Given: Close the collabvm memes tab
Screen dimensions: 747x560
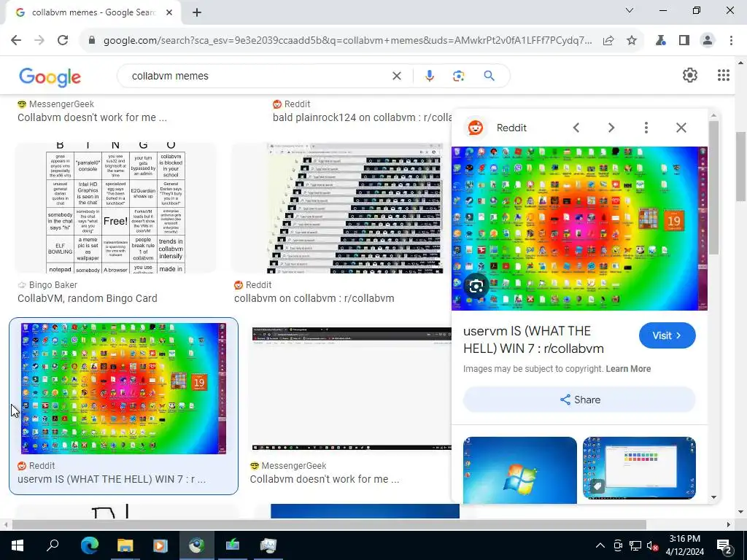Looking at the screenshot, I should click(169, 13).
